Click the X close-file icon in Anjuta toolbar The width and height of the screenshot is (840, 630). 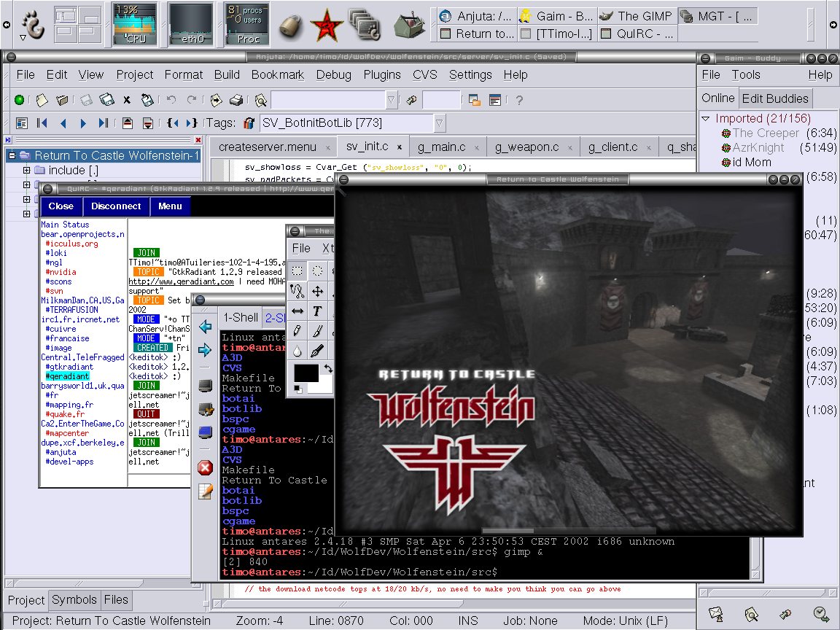click(x=127, y=100)
